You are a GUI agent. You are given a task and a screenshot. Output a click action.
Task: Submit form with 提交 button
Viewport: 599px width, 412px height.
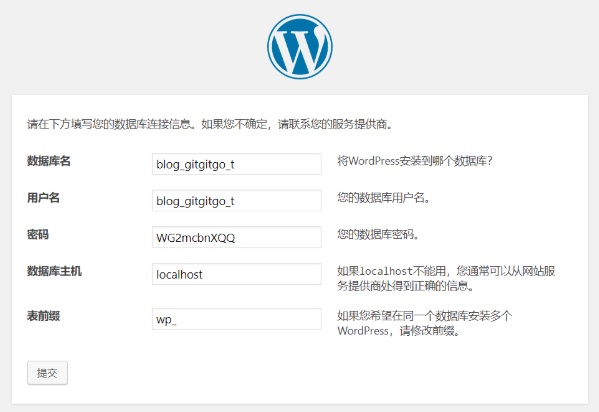coord(47,373)
